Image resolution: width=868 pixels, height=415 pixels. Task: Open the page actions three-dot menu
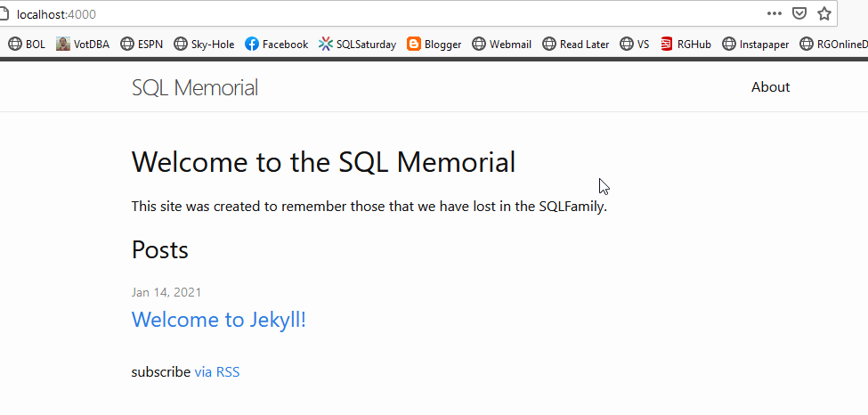pos(775,14)
